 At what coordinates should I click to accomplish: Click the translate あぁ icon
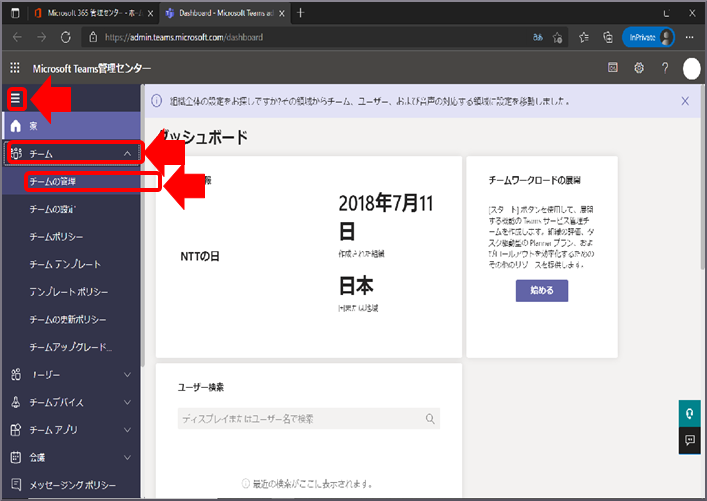coord(537,37)
